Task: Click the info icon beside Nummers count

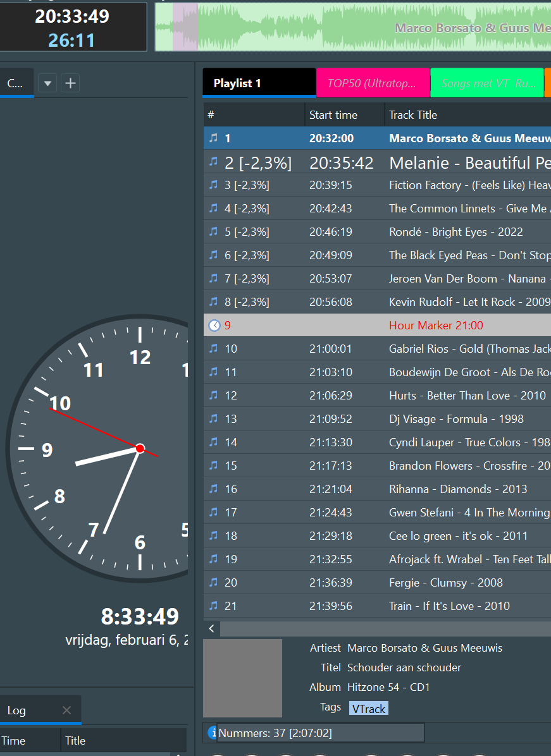Action: (212, 733)
